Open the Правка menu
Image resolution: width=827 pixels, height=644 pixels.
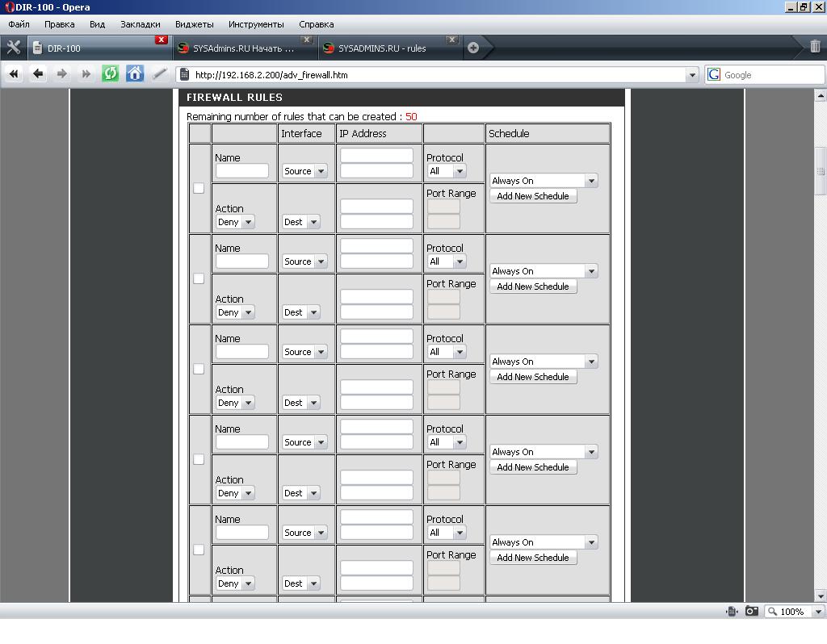click(60, 24)
